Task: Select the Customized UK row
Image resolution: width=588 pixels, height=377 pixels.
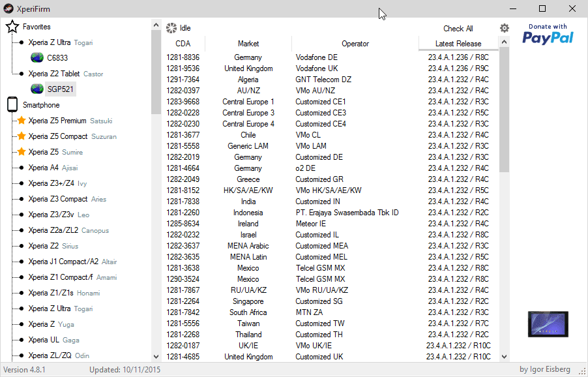Action: pyautogui.click(x=331, y=357)
